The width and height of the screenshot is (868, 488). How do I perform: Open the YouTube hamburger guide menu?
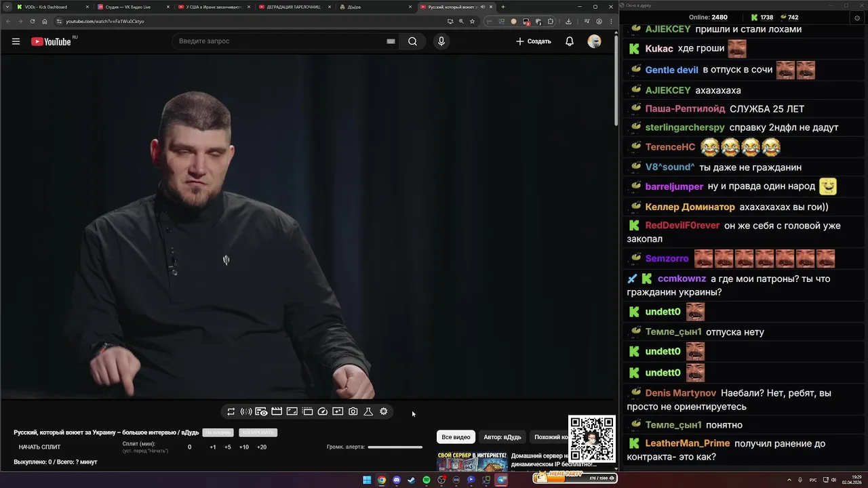pos(16,41)
